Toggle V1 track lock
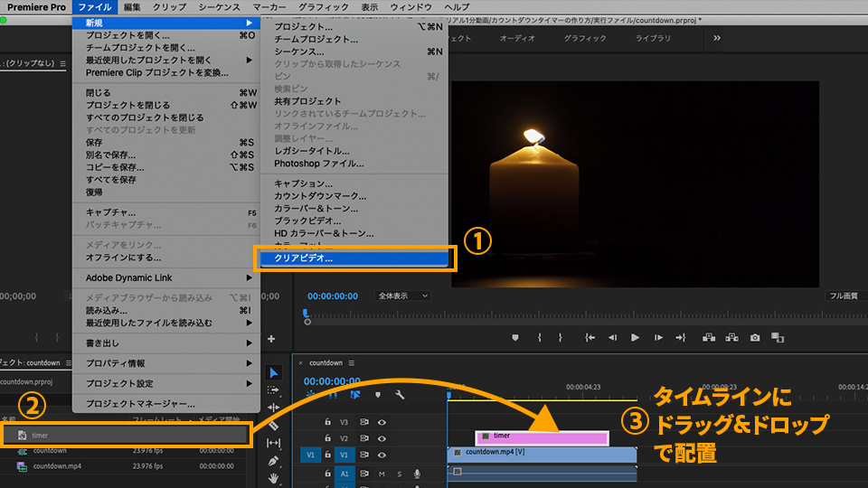868x488 pixels. (x=327, y=455)
